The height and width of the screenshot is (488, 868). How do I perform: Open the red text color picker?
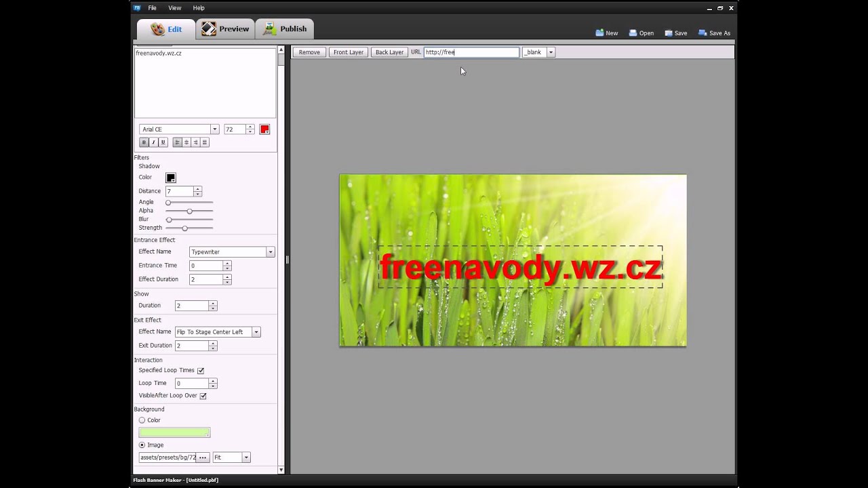(264, 129)
